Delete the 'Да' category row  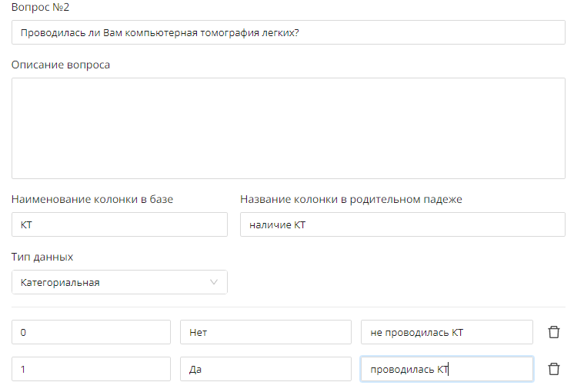point(553,369)
